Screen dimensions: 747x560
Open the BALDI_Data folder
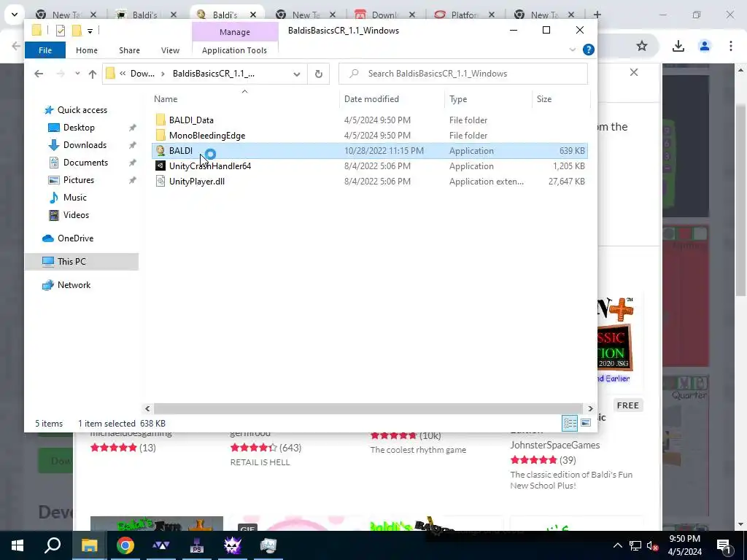click(x=191, y=120)
